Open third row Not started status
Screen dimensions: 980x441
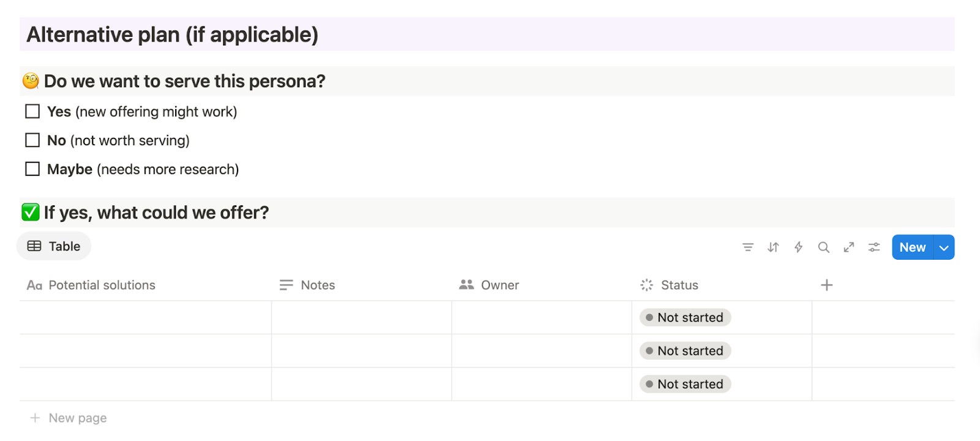click(685, 384)
